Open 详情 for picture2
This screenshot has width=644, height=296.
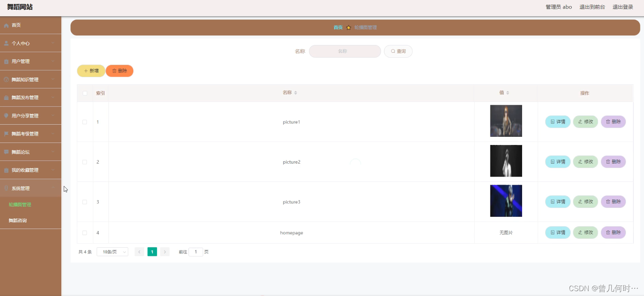click(x=558, y=162)
